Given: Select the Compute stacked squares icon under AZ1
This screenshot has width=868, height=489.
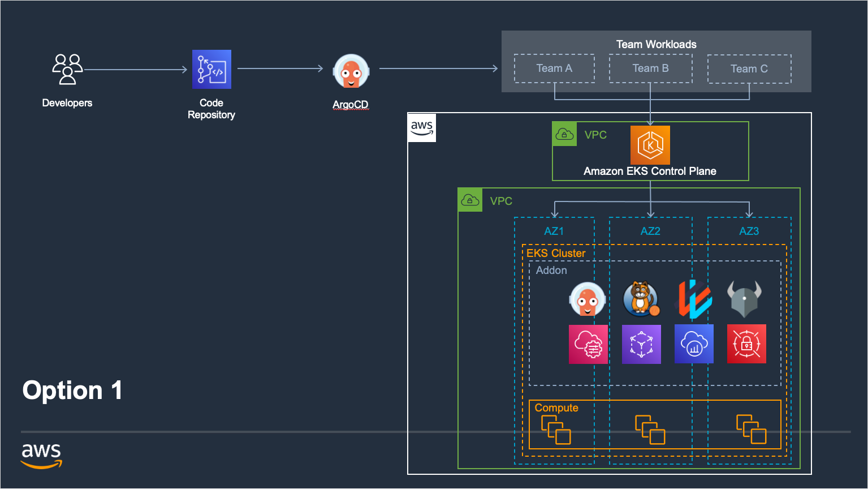Looking at the screenshot, I should click(x=556, y=430).
